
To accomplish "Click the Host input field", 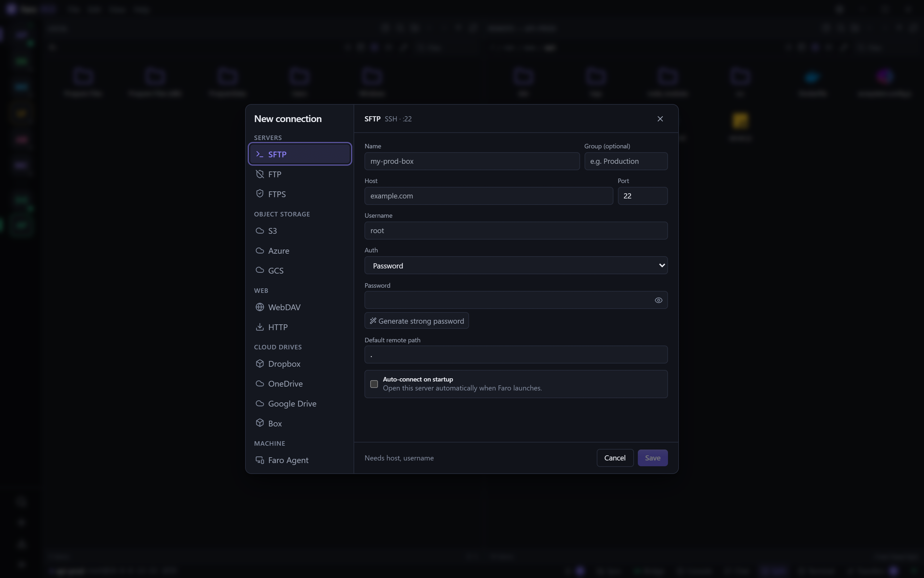I will 489,196.
